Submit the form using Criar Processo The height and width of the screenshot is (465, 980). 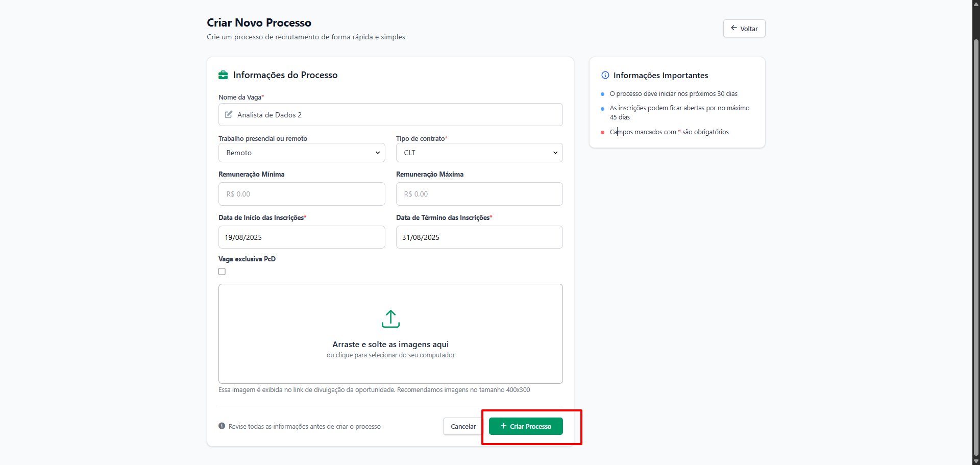click(526, 426)
